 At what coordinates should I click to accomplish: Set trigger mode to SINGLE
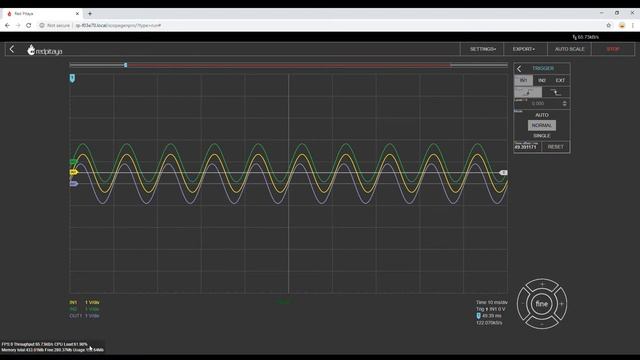[542, 136]
